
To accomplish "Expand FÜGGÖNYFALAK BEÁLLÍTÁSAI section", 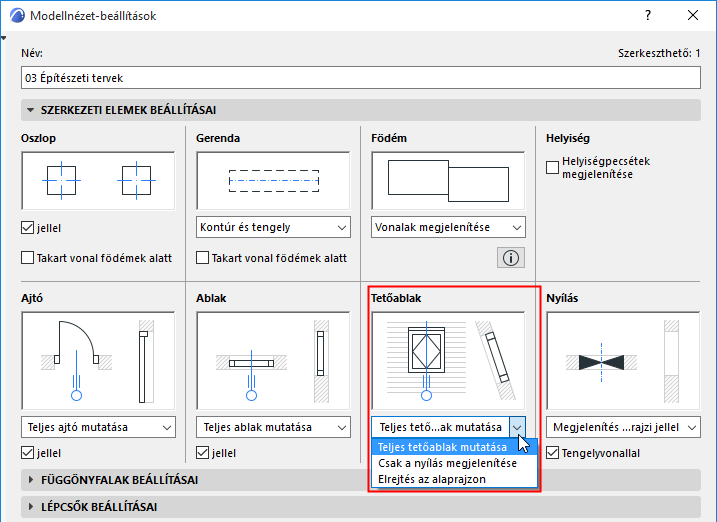I will [x=120, y=480].
